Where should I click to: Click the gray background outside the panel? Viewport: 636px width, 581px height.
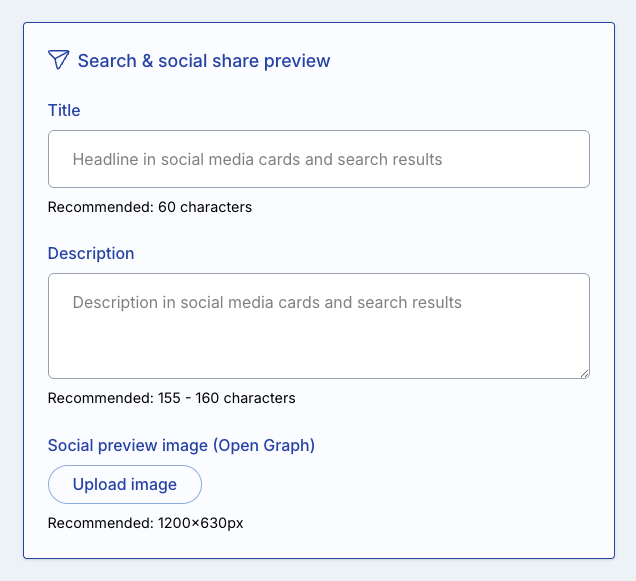[x=10, y=300]
